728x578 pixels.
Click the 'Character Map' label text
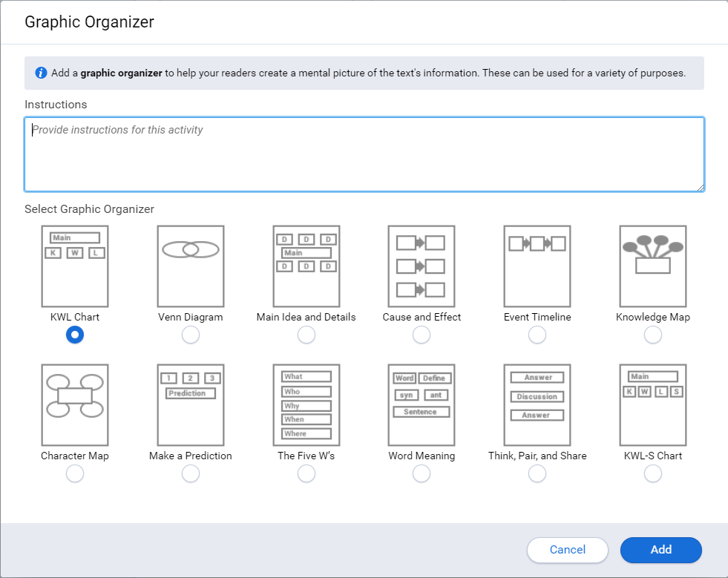click(75, 456)
